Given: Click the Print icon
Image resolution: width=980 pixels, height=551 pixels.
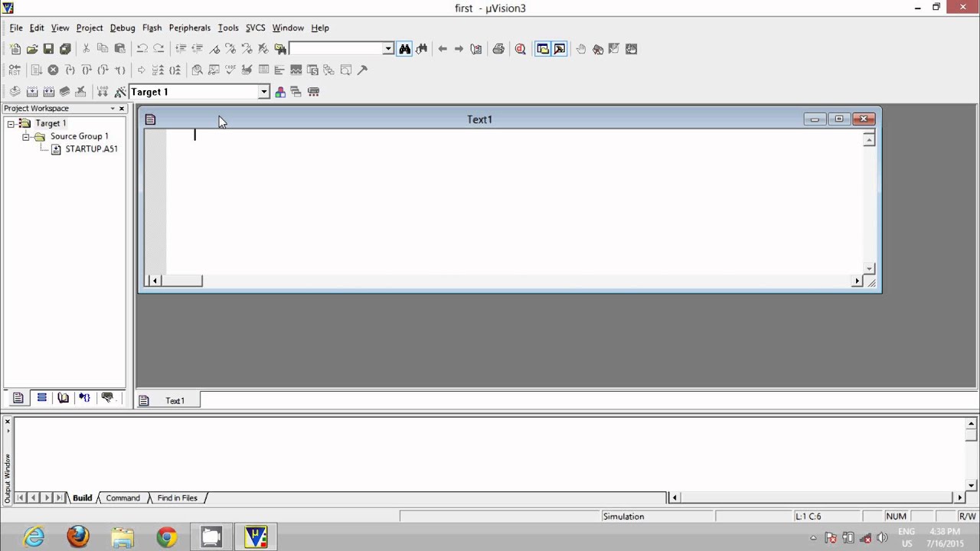Looking at the screenshot, I should [x=498, y=49].
